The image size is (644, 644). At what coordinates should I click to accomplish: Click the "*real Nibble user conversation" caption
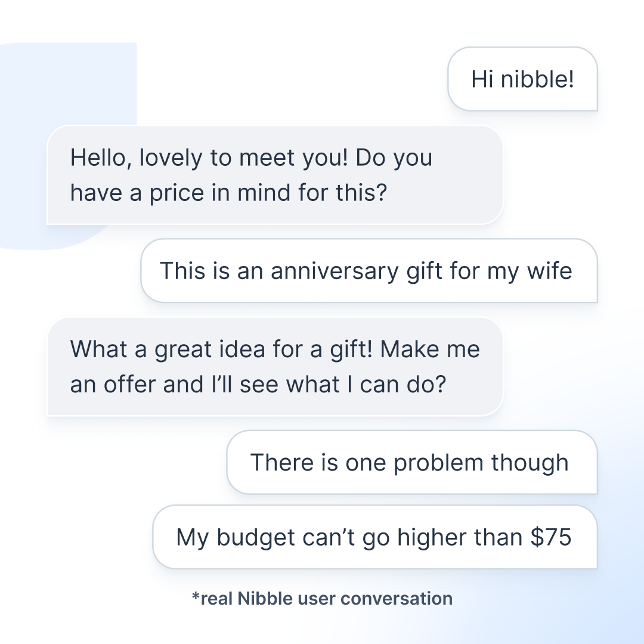(x=322, y=598)
